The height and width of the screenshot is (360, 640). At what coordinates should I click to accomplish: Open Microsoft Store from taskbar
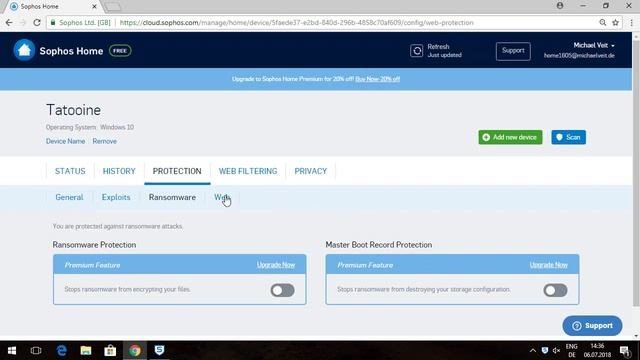110,351
